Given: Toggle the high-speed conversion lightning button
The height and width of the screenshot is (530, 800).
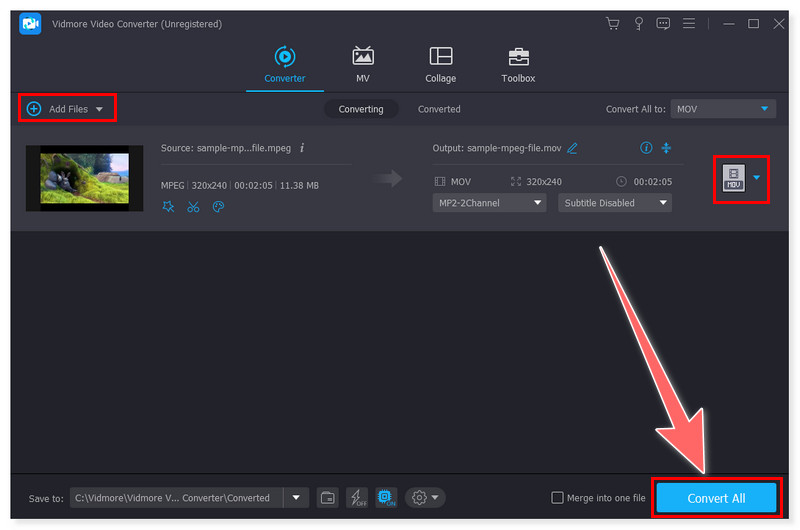Looking at the screenshot, I should 356,498.
